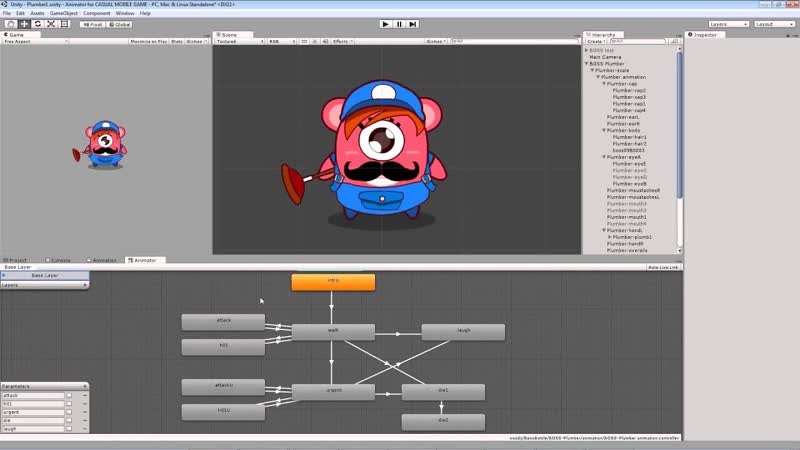Switch to the Animation tab
The height and width of the screenshot is (450, 800).
[102, 260]
